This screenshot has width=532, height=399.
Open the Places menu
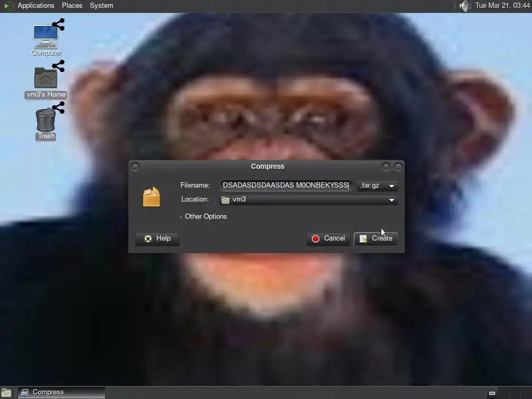72,6
